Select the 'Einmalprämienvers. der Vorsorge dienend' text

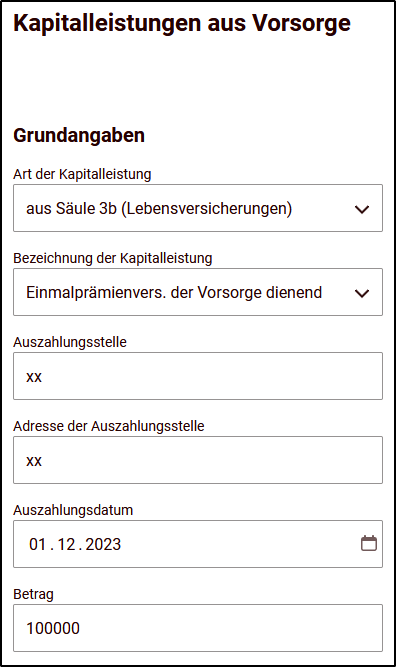[174, 292]
